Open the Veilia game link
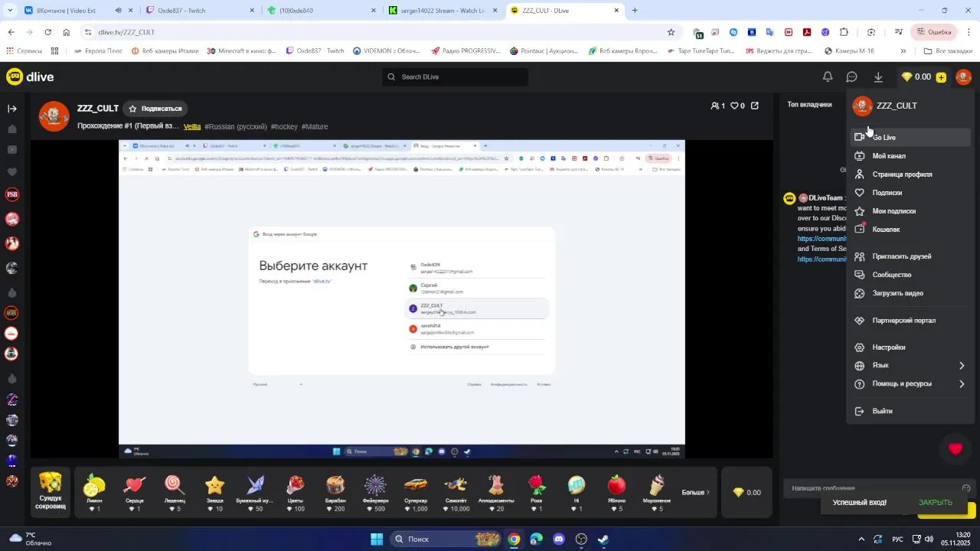This screenshot has height=551, width=980. coord(192,126)
